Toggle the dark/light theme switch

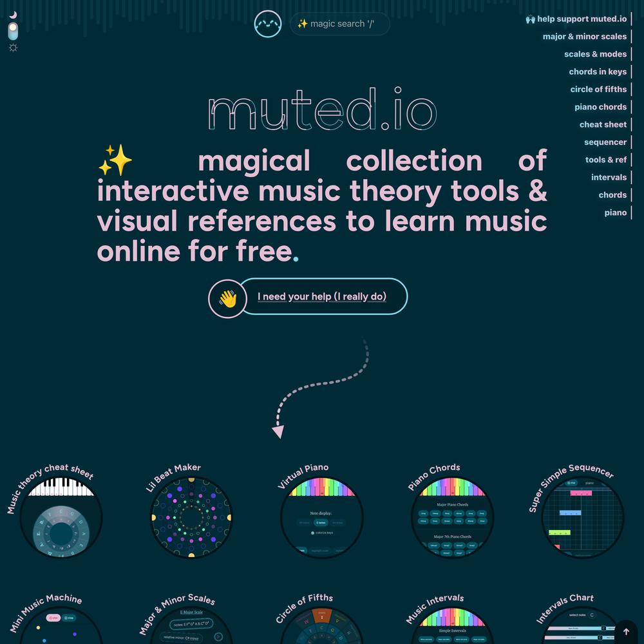[x=13, y=32]
